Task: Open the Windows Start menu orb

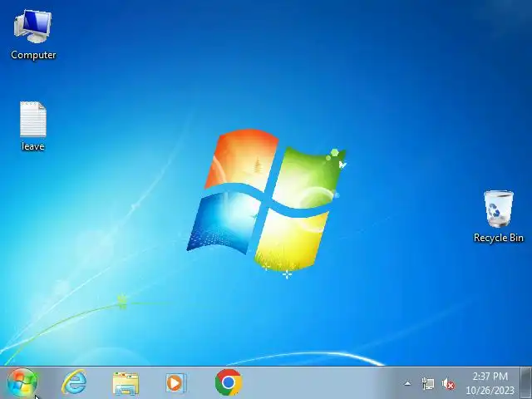Action: click(22, 383)
